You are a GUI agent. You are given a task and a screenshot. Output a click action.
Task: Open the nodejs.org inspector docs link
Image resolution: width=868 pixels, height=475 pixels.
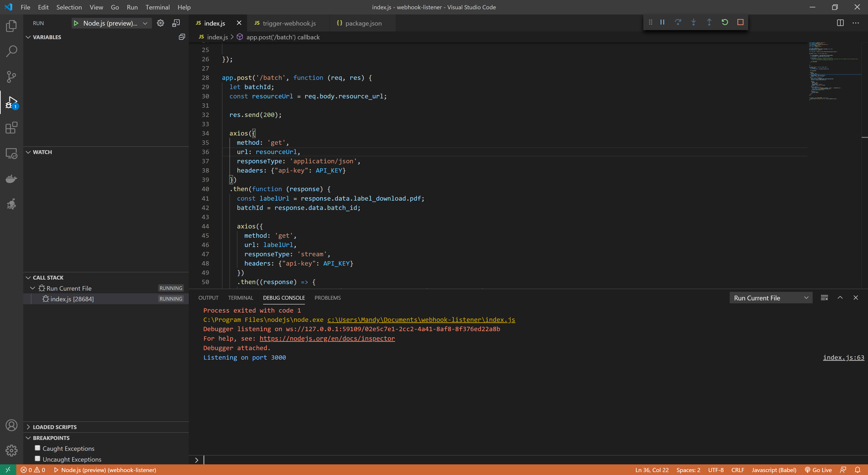click(x=327, y=338)
